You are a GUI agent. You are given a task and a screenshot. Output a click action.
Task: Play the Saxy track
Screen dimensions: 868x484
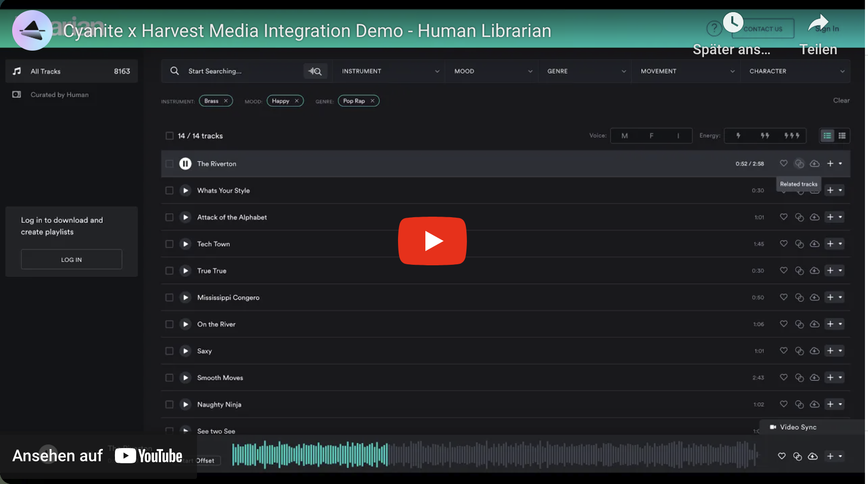pos(185,351)
